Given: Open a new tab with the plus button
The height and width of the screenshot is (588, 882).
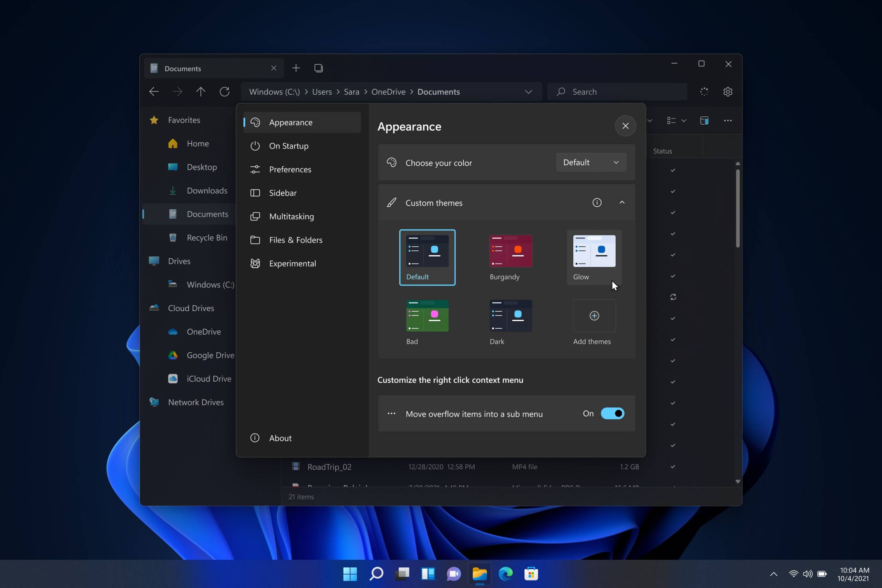Looking at the screenshot, I should pyautogui.click(x=296, y=68).
